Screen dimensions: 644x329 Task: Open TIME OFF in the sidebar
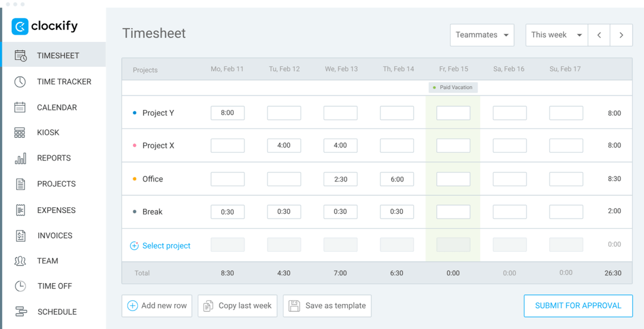(54, 286)
